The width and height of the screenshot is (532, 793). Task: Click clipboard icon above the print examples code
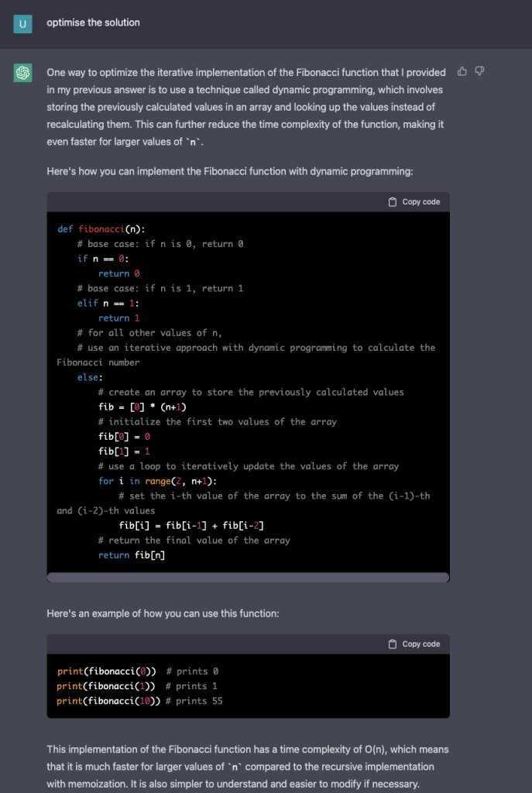393,644
